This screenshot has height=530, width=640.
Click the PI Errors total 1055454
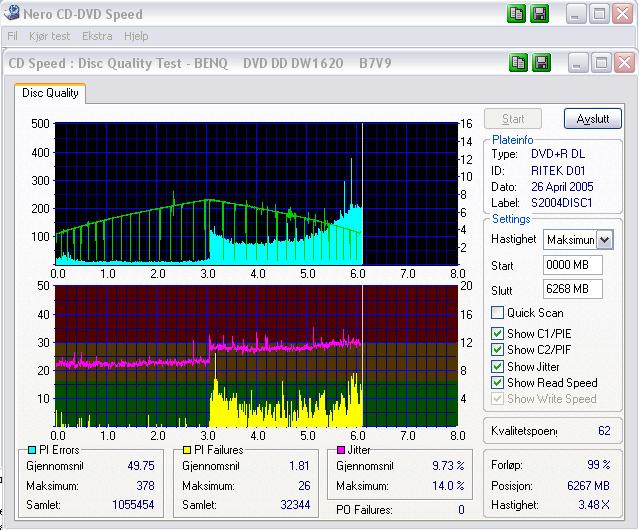pos(133,505)
